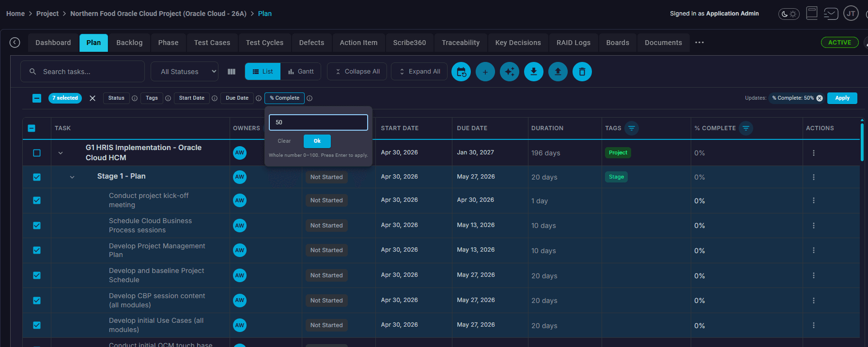Open the more tabs ellipsis icon
The image size is (868, 347).
[x=699, y=43]
